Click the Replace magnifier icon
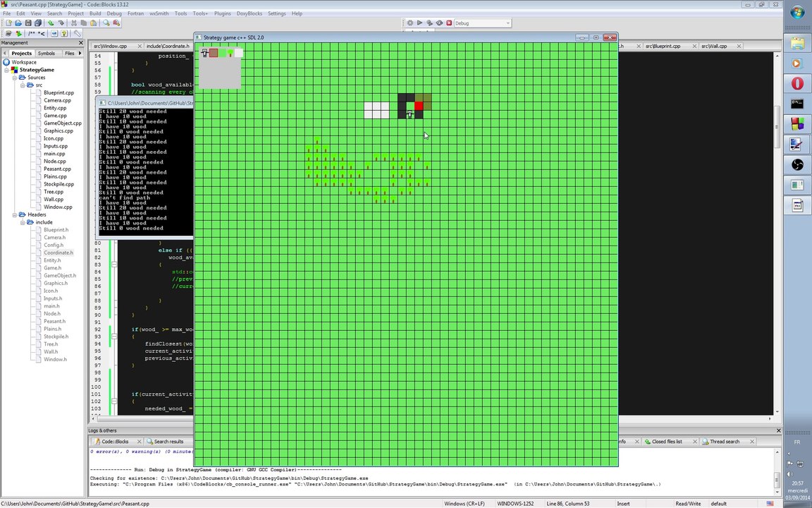 (116, 23)
